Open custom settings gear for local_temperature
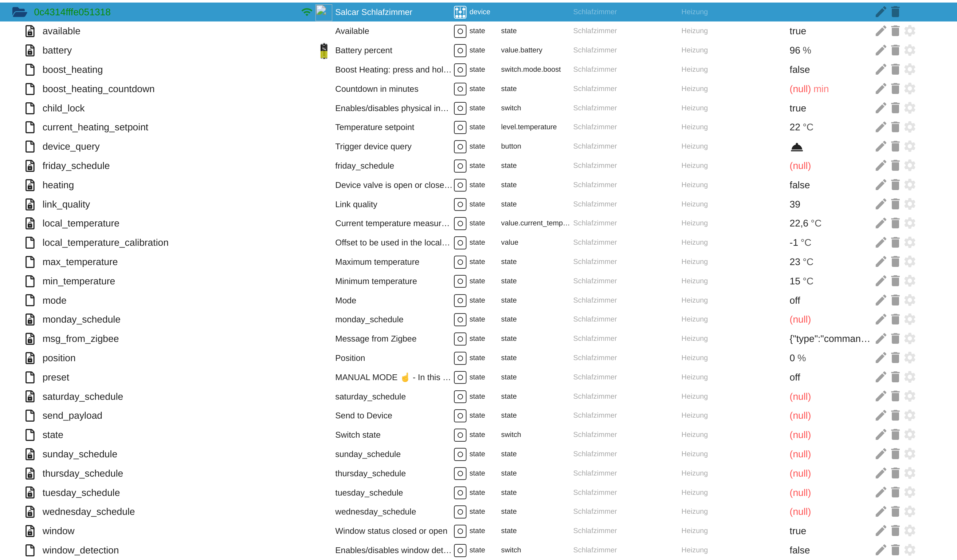The height and width of the screenshot is (560, 957). pos(910,223)
